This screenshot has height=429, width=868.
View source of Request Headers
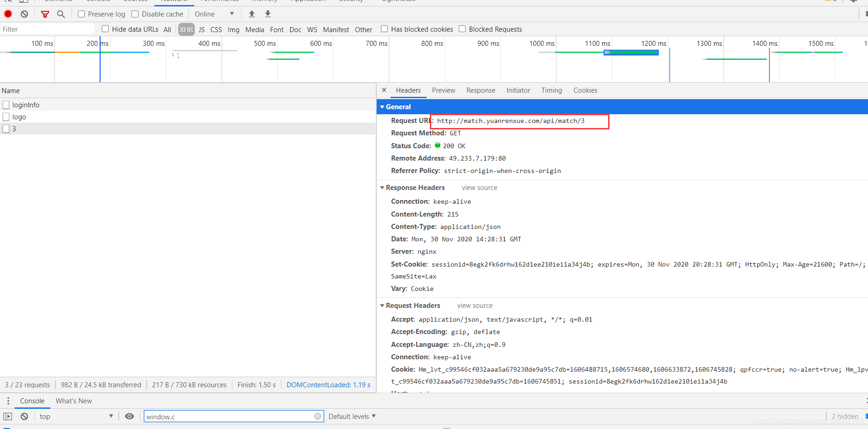475,306
